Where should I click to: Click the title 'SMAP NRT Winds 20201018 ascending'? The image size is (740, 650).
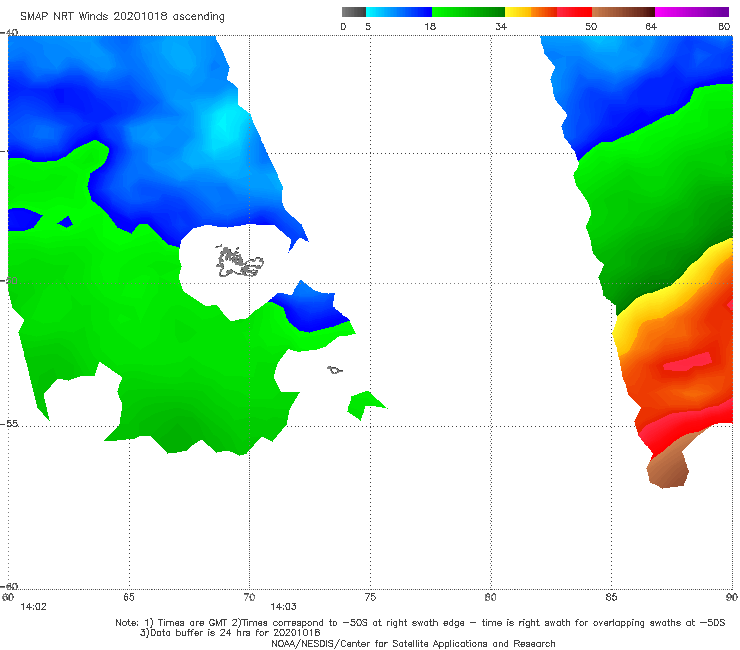click(x=122, y=16)
